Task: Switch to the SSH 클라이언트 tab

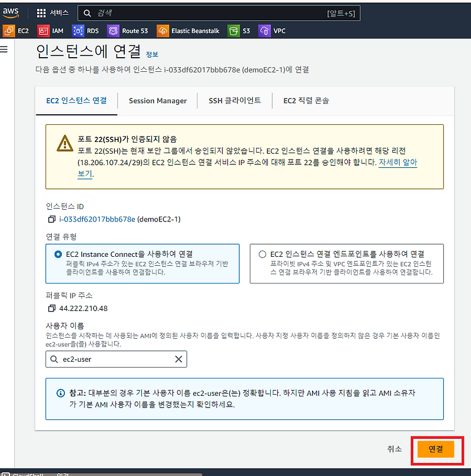Action: tap(233, 101)
